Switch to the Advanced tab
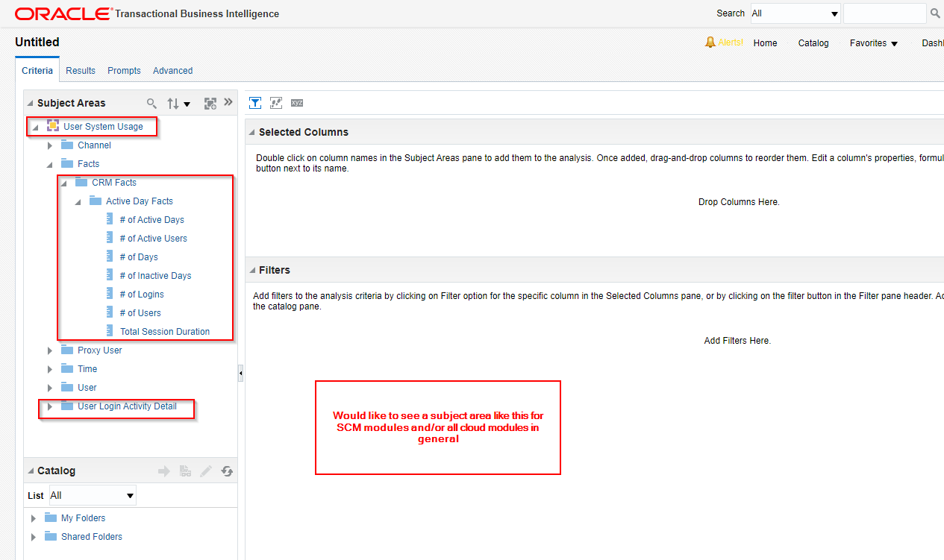Viewport: 944px width, 560px height. coord(172,71)
